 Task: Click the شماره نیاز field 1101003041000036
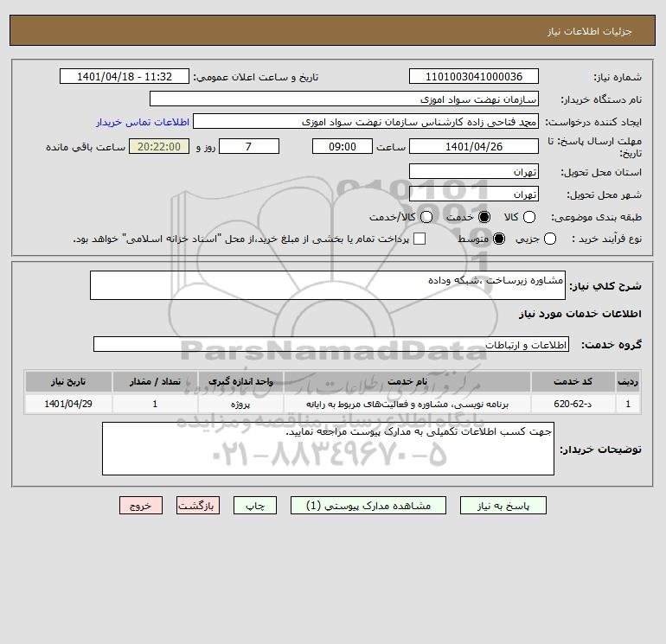474,76
